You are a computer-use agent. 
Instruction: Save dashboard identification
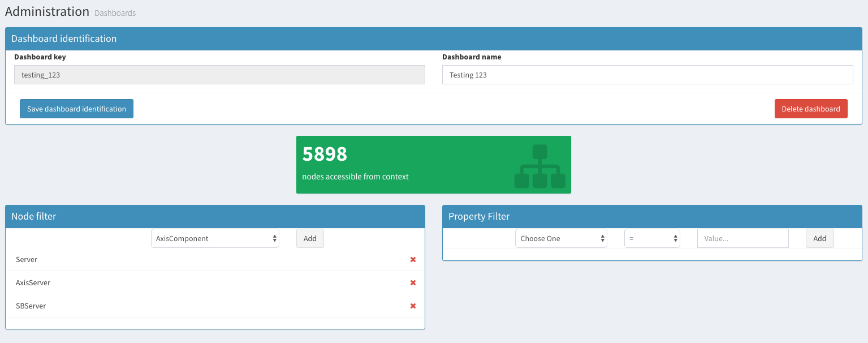point(76,109)
